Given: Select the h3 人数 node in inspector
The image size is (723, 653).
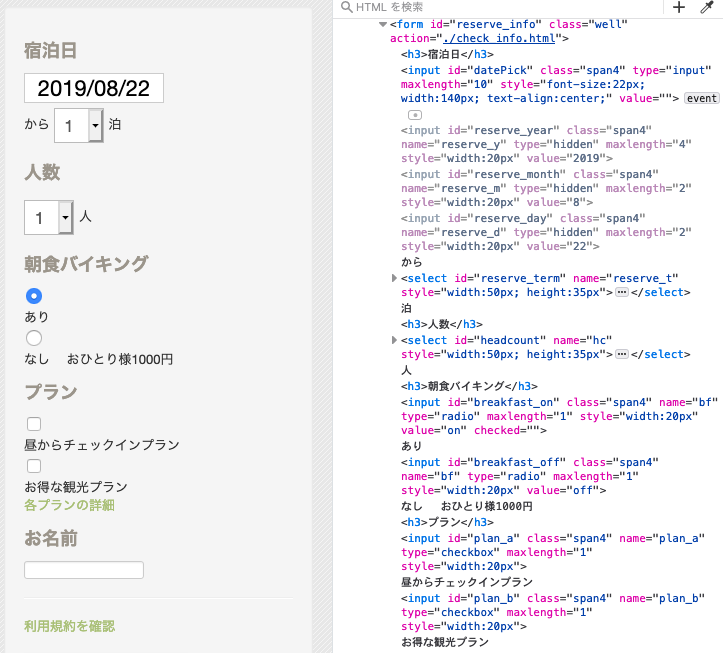Looking at the screenshot, I should point(442,324).
